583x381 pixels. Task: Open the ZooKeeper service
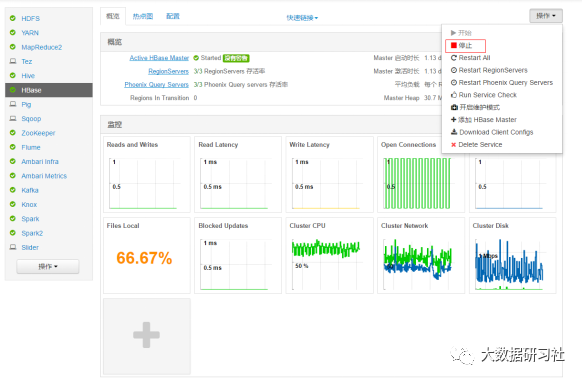[38, 133]
